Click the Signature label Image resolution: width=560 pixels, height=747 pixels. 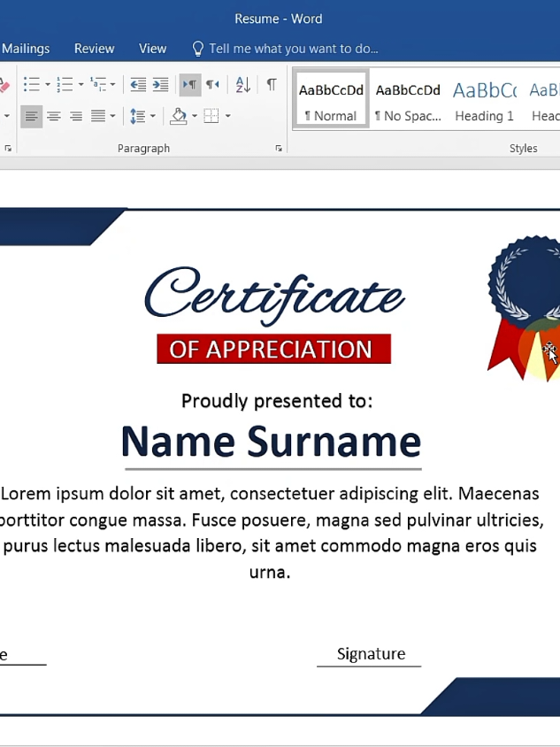371,653
